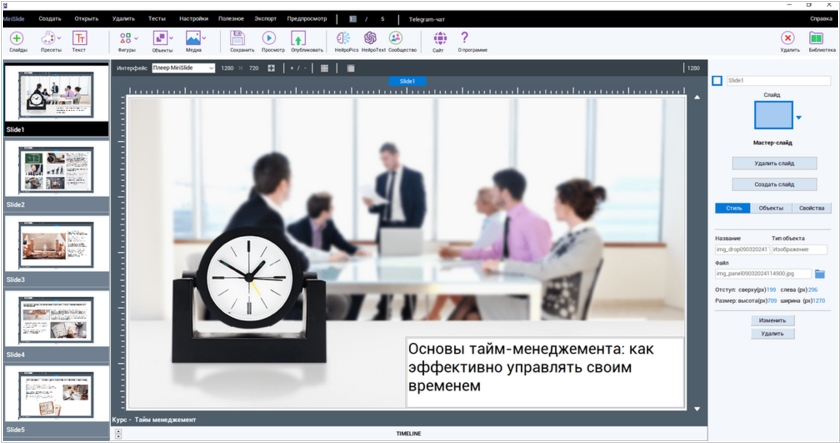Toggle the grid icon above the canvas
The height and width of the screenshot is (443, 840).
pyautogui.click(x=324, y=68)
